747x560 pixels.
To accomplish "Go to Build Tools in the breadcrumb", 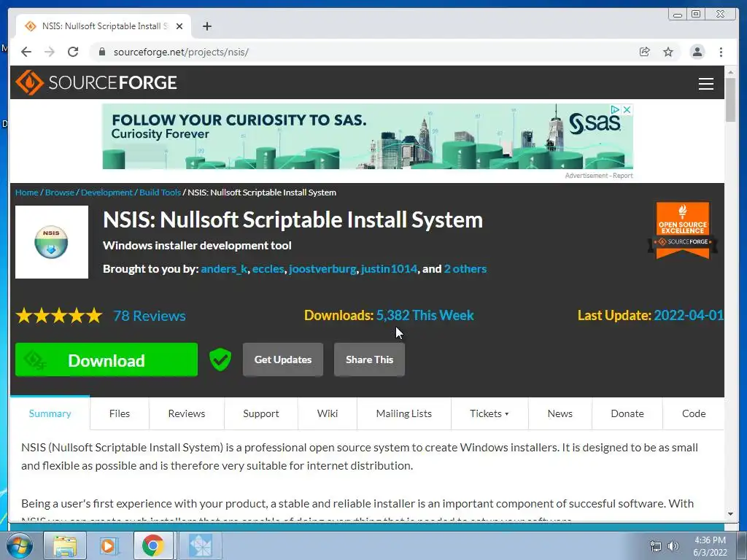I will coord(160,192).
